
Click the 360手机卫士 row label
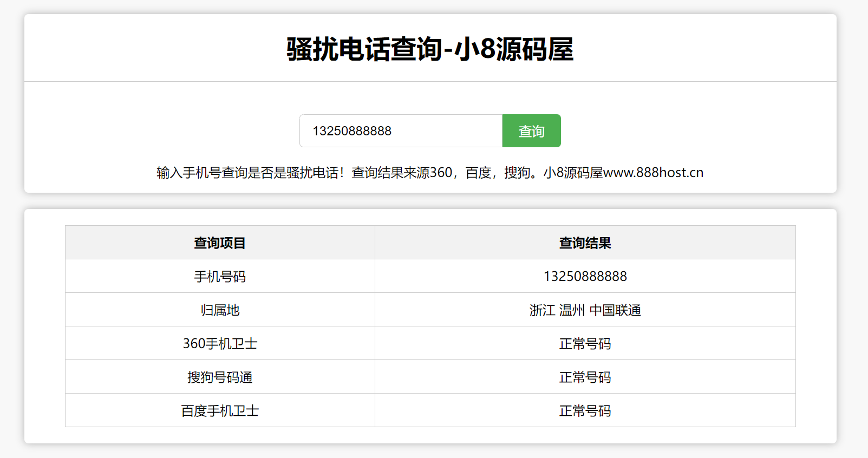pos(220,343)
